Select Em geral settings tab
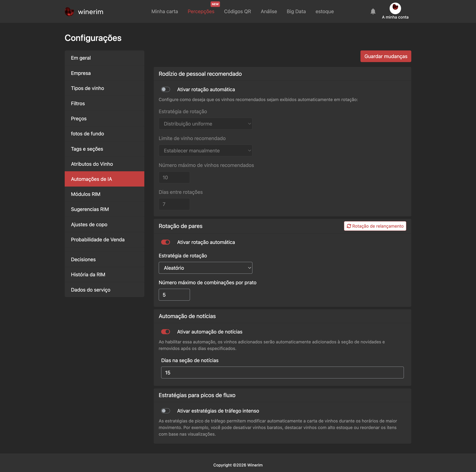 point(104,58)
